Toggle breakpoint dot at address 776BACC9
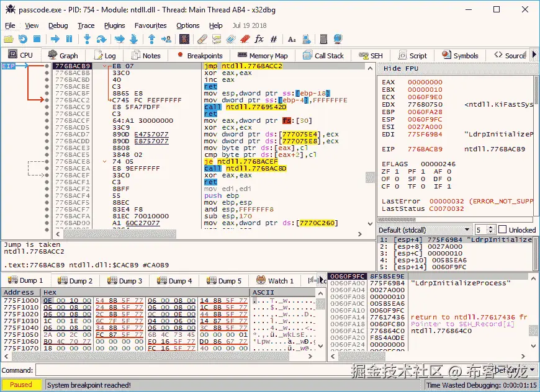This screenshot has height=392, width=540. click(x=47, y=107)
